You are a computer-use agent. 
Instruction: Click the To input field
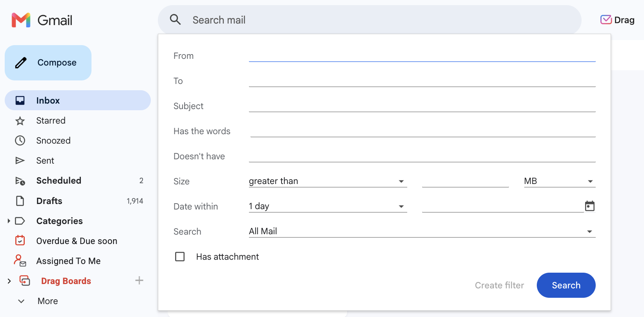(x=422, y=81)
